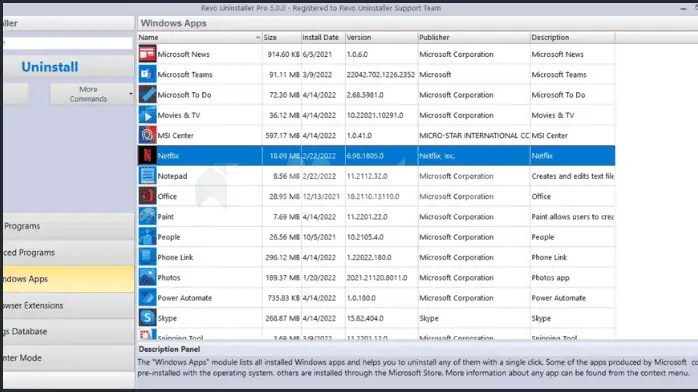Click the Notepad app icon
698x392 pixels.
pyautogui.click(x=147, y=176)
